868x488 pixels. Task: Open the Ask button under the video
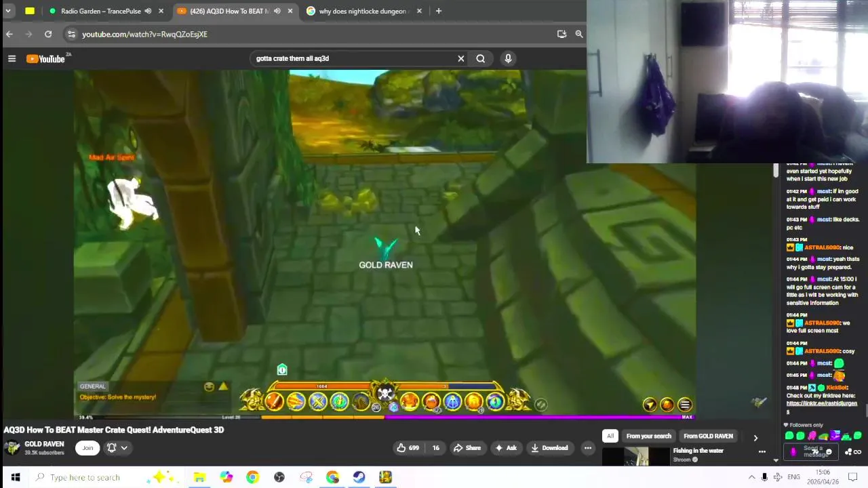pyautogui.click(x=506, y=447)
